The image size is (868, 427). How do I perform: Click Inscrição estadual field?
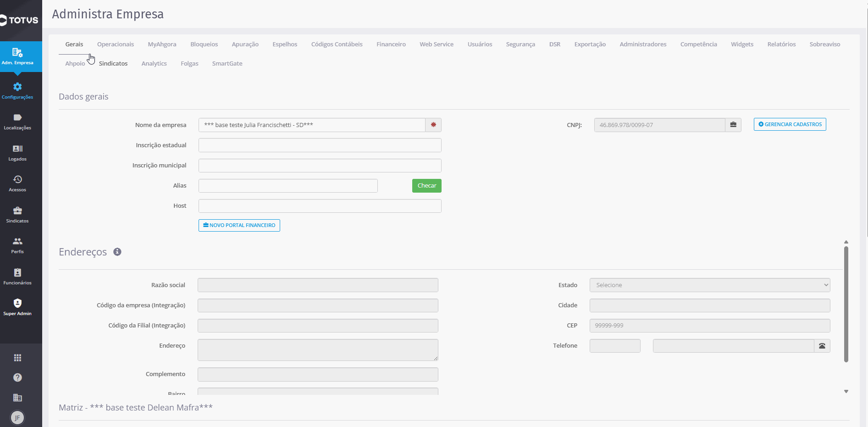[320, 145]
